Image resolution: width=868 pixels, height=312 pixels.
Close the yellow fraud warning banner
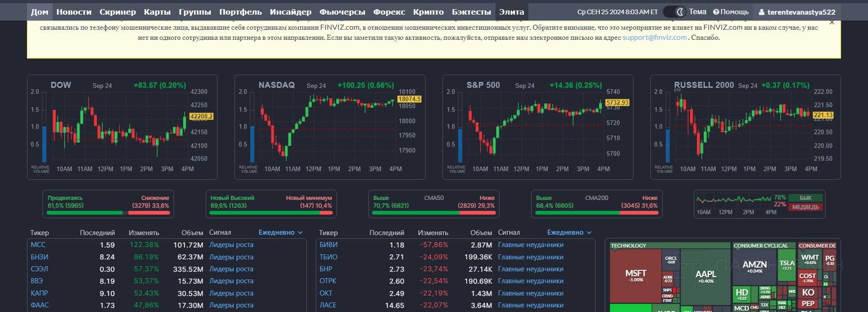[x=832, y=22]
